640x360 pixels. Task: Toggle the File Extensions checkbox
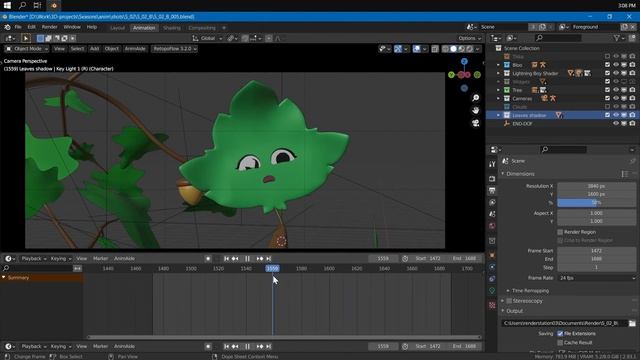(560, 333)
